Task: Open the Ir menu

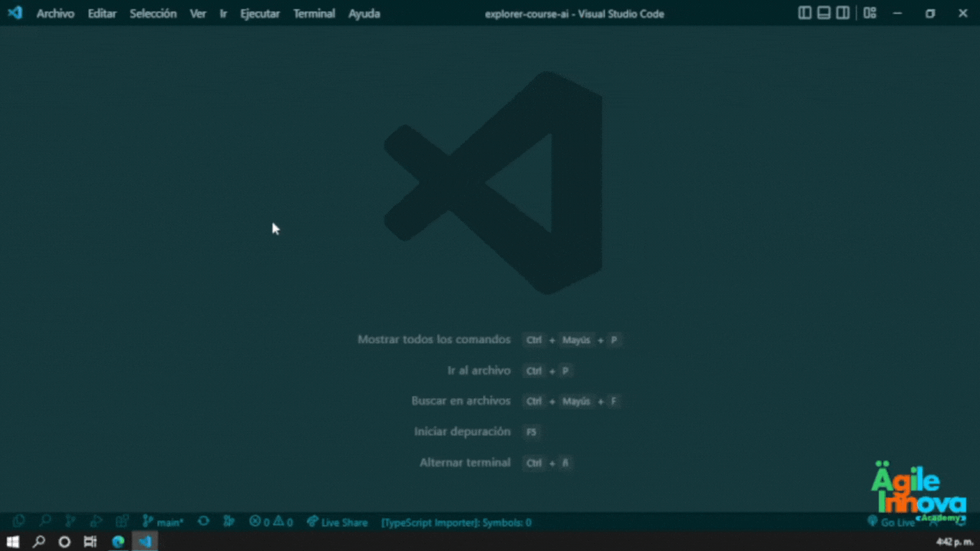Action: (x=223, y=14)
